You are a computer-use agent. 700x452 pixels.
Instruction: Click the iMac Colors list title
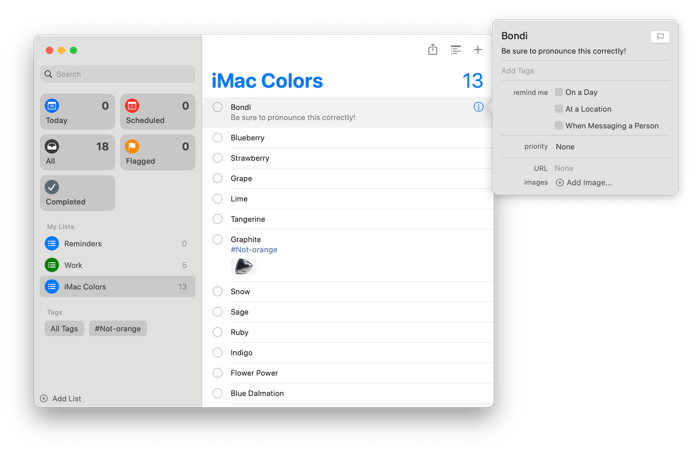(x=267, y=81)
